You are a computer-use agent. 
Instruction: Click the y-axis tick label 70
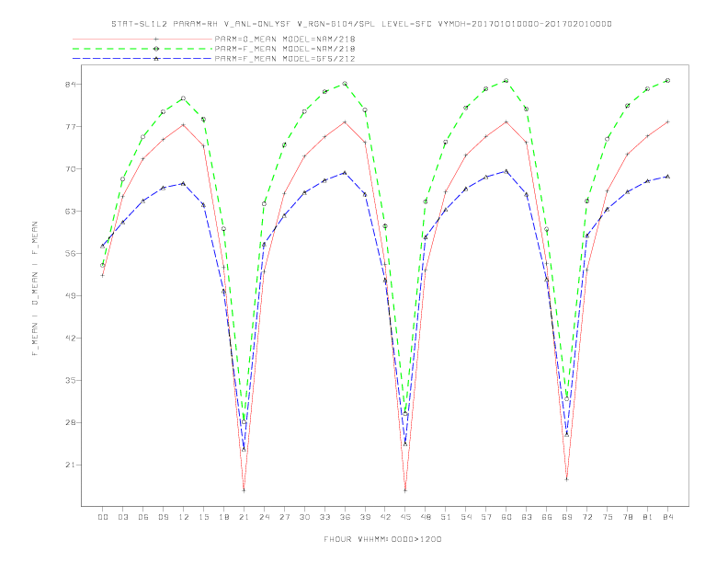click(71, 168)
